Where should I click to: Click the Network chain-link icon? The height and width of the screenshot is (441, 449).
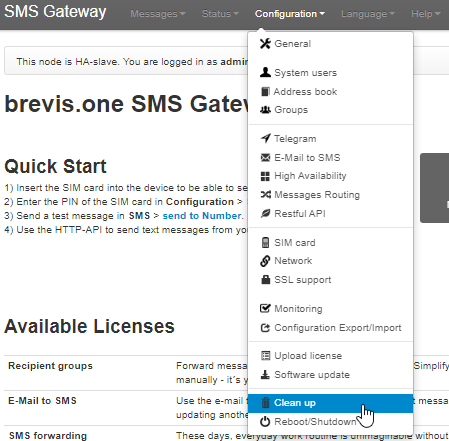click(265, 261)
